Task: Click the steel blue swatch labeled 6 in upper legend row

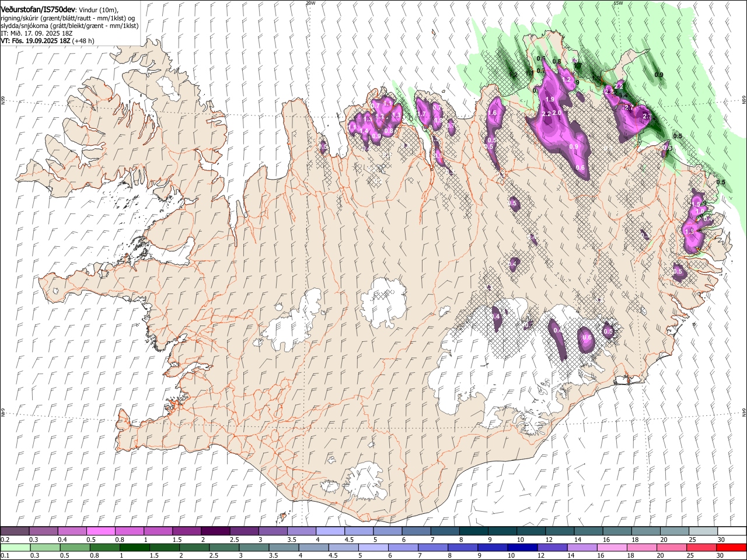Action: tap(416, 531)
